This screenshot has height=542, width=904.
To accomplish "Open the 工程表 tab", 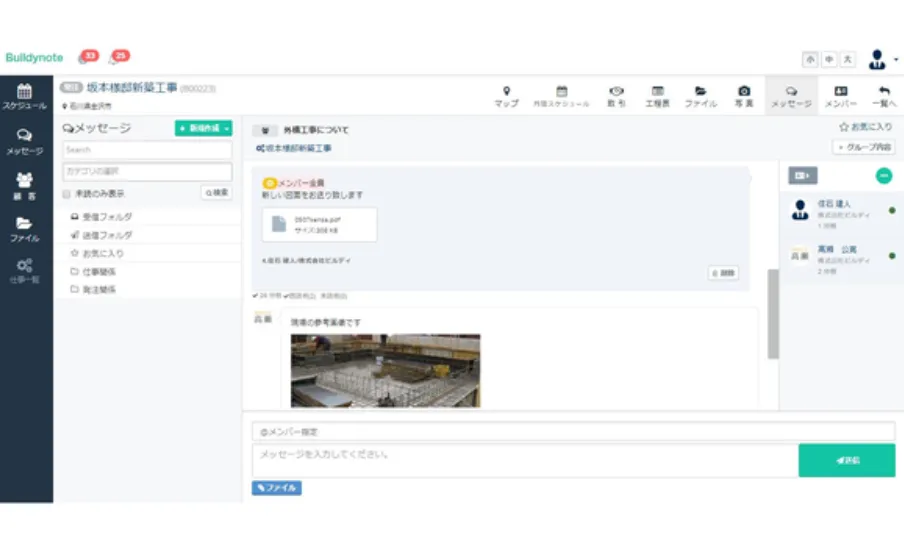I will [657, 96].
